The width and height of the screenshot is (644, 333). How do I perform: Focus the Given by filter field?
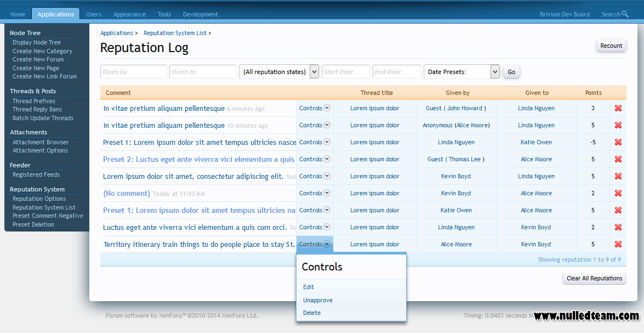pyautogui.click(x=134, y=71)
